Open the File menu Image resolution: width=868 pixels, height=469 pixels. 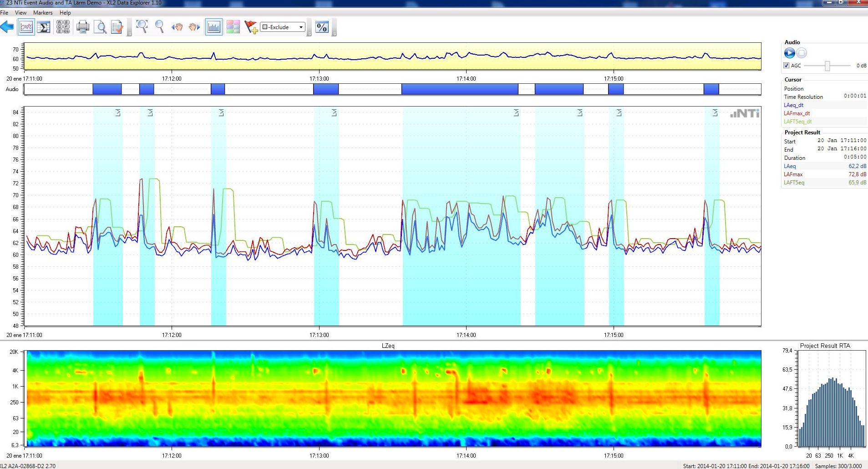point(4,13)
